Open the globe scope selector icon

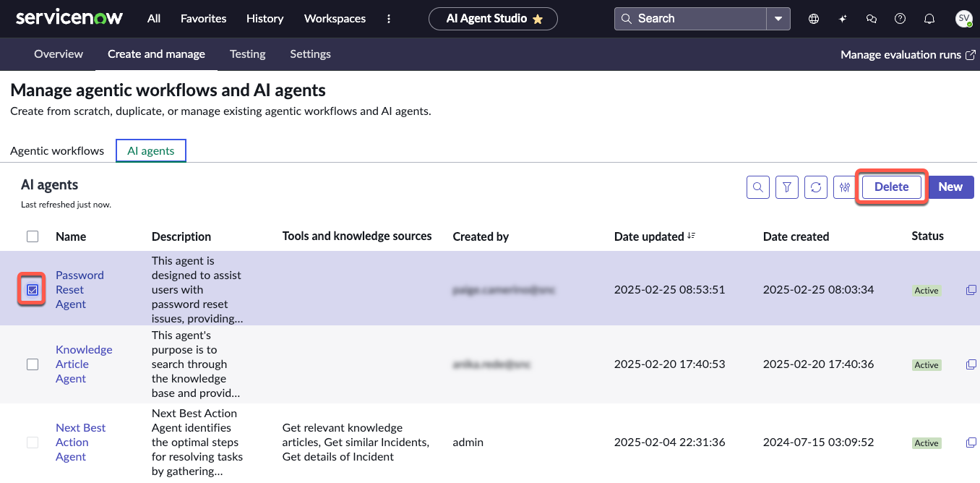click(814, 19)
